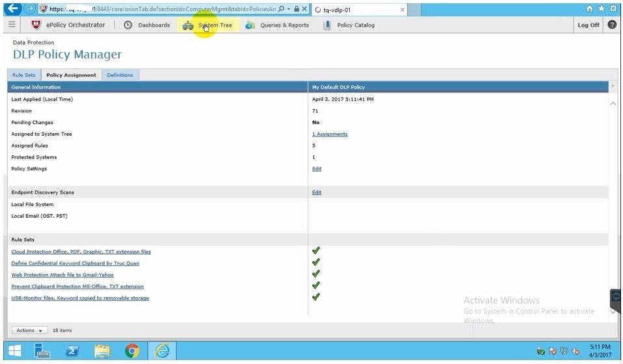Click the Log Off button
Viewport: 623px width, 364px height.
(588, 25)
